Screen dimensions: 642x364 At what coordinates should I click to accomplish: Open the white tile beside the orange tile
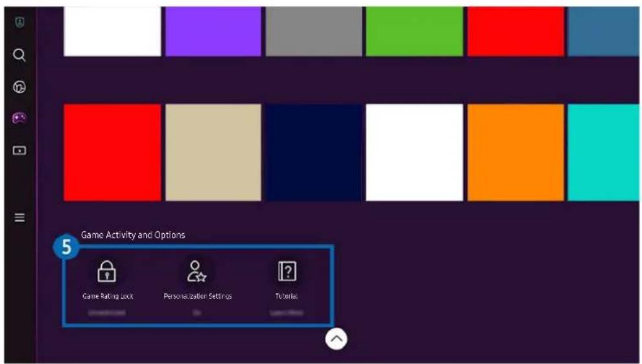pos(414,153)
